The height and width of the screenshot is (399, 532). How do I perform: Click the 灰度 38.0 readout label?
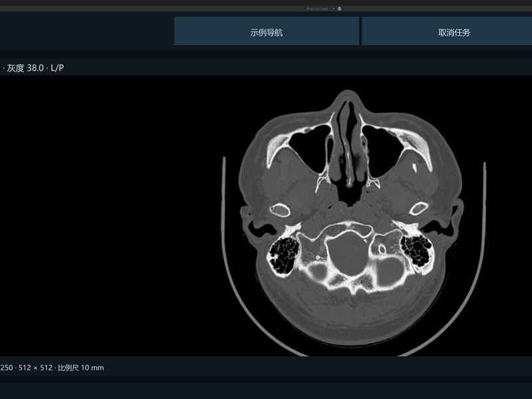(25, 68)
